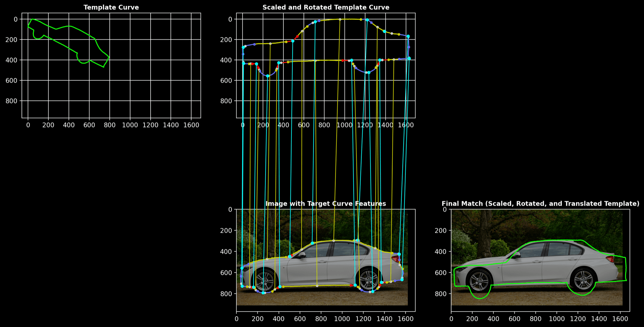Click x-axis label 1200 in the Template Curve plot
Screen dimensions: 644x327
pyautogui.click(x=150, y=125)
